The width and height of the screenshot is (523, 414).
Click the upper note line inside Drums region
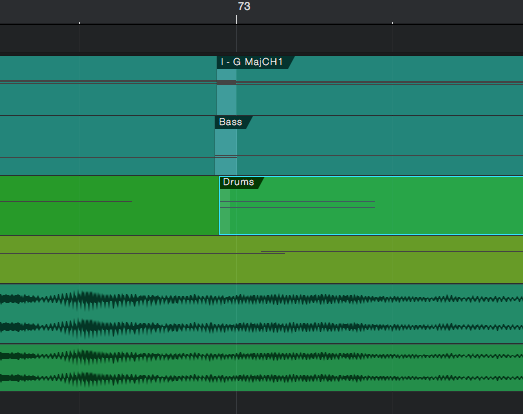(x=298, y=201)
